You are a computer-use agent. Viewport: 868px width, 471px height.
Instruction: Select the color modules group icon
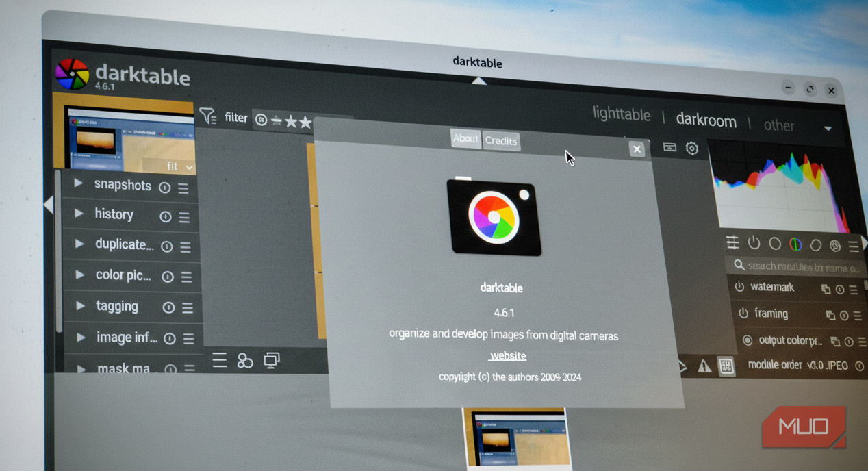(x=795, y=243)
